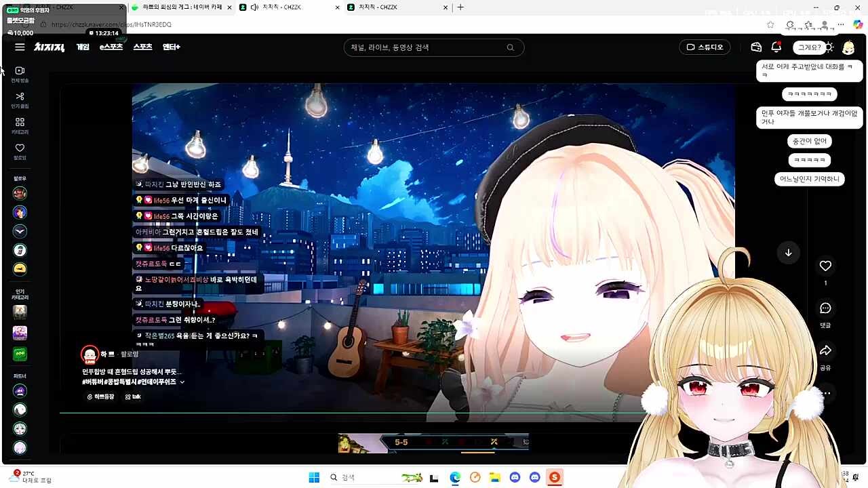Click the 팔로잉 heart icon in the sidebar
Image resolution: width=868 pixels, height=488 pixels.
(20, 148)
